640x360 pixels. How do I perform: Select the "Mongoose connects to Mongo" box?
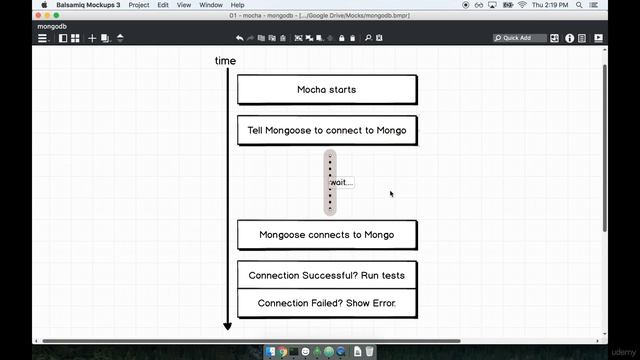tap(327, 235)
